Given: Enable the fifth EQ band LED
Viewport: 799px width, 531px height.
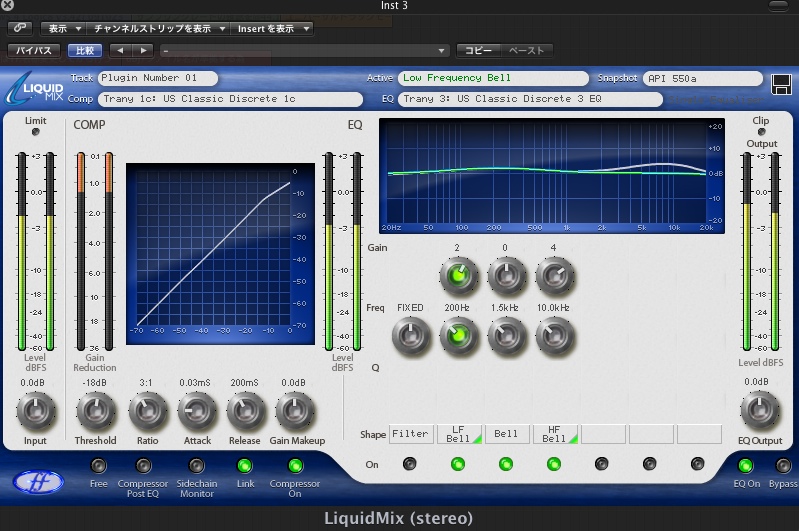Looking at the screenshot, I should coord(601,464).
